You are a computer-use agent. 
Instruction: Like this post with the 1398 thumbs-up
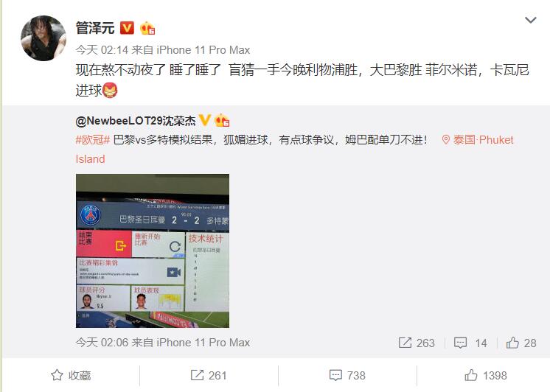coord(486,376)
